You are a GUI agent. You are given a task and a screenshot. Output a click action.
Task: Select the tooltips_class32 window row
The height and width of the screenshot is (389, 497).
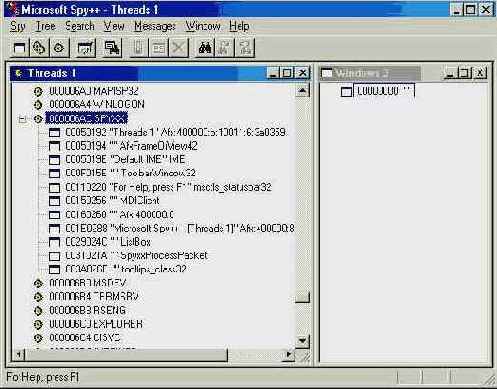point(126,269)
